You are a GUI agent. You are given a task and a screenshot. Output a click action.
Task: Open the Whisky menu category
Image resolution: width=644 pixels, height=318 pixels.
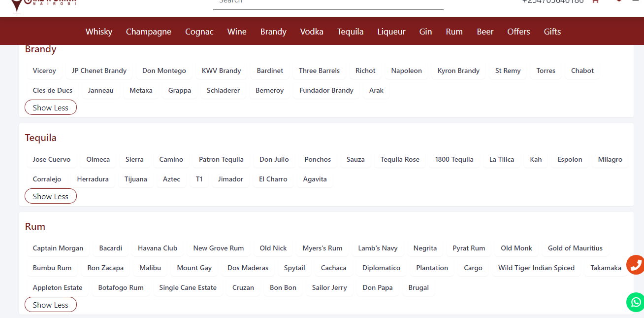pyautogui.click(x=99, y=32)
